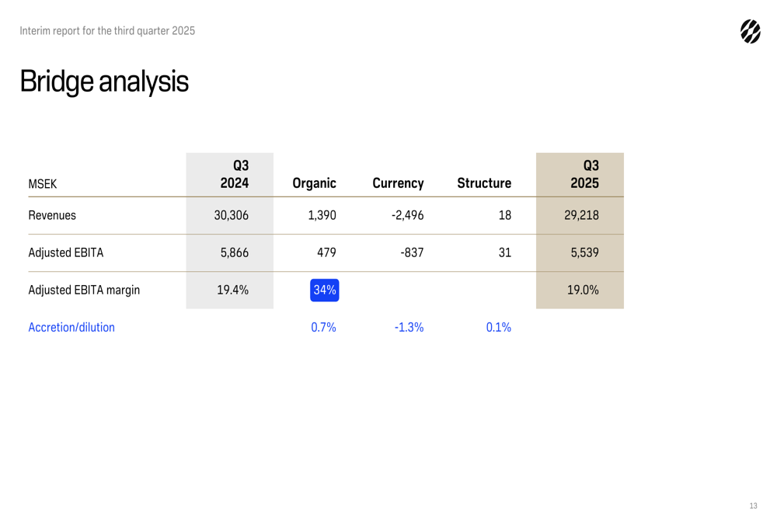Select the Currency column header

click(x=398, y=184)
